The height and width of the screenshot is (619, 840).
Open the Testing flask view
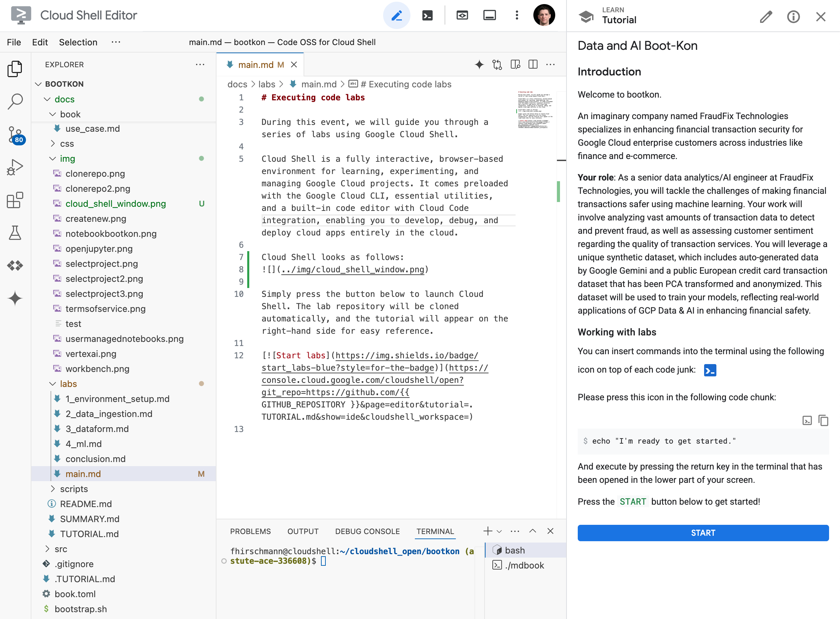(15, 233)
